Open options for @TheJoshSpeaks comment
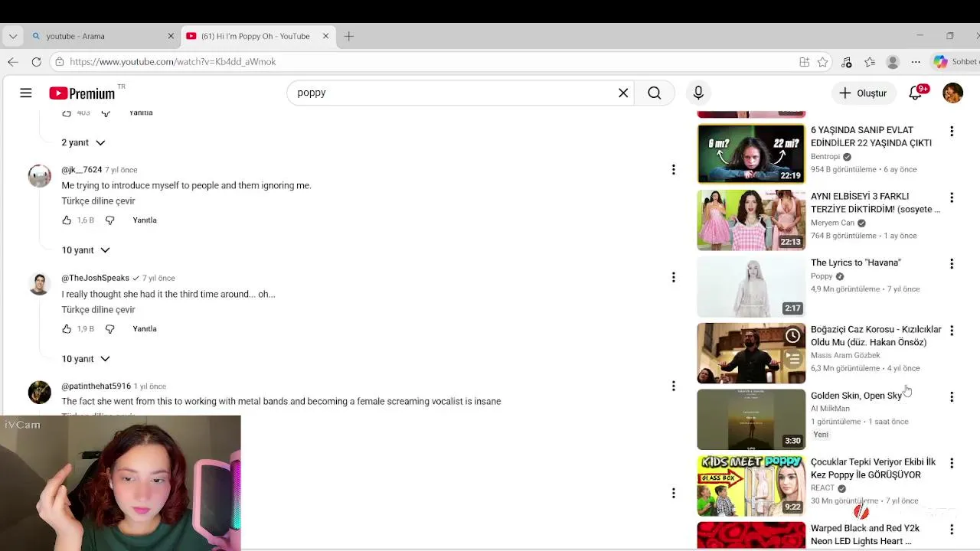Viewport: 980px width, 551px height. [x=673, y=277]
